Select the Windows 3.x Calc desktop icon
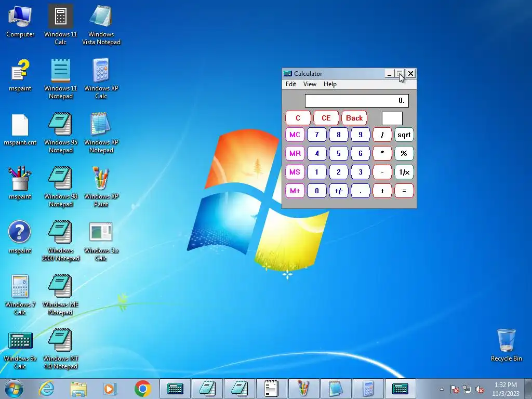The width and height of the screenshot is (532, 399). (101, 241)
